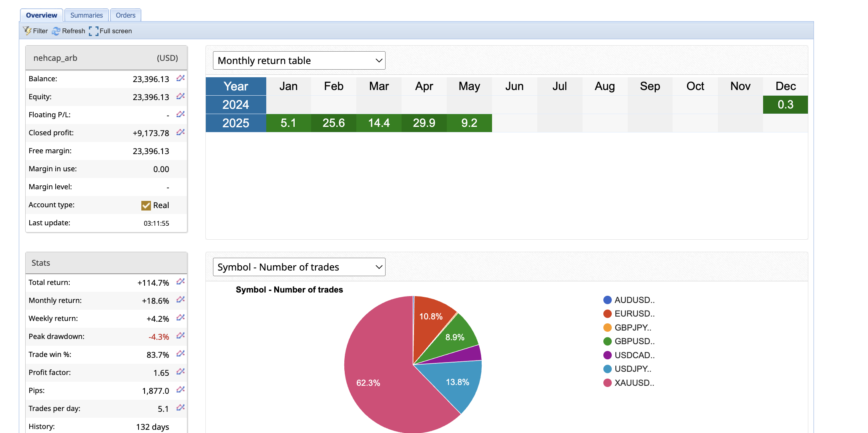This screenshot has width=868, height=433.
Task: Click the Filter funnel icon
Action: pos(27,31)
